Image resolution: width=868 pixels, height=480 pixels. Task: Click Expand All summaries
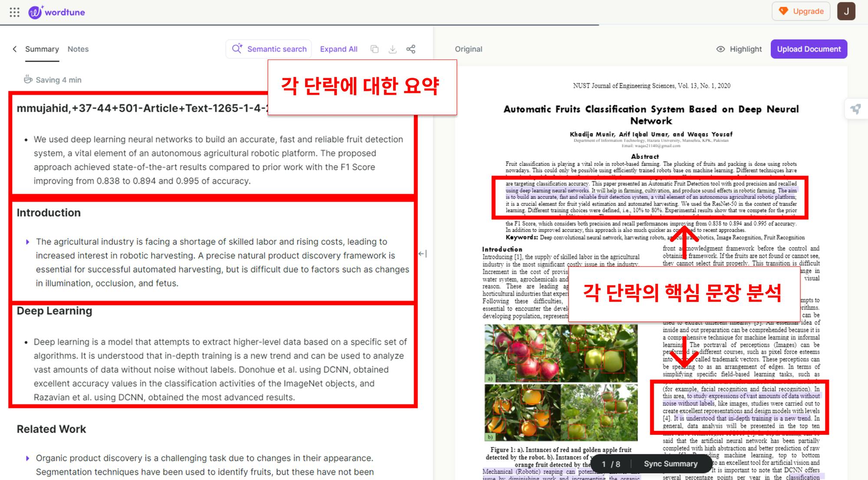click(x=339, y=49)
